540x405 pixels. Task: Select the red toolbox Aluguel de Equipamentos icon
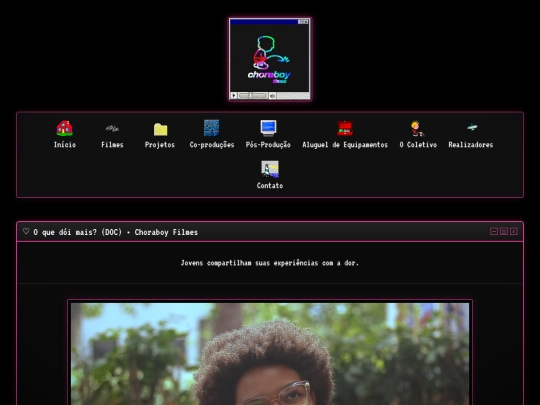345,128
